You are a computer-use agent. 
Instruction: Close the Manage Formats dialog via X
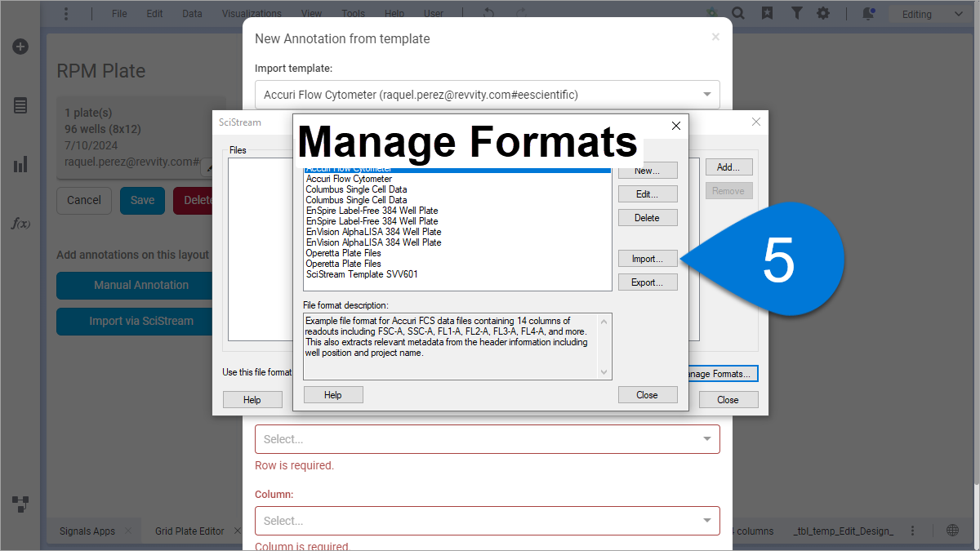pos(675,126)
